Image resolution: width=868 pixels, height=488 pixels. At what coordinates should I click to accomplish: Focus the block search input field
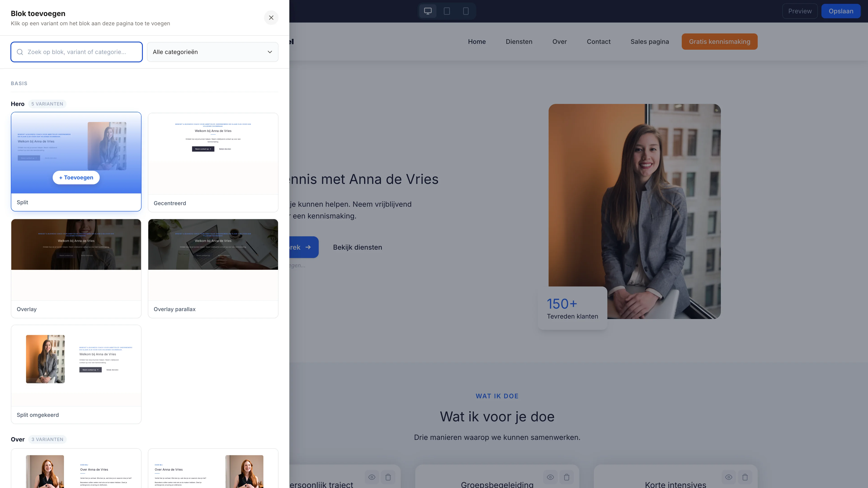pos(76,52)
